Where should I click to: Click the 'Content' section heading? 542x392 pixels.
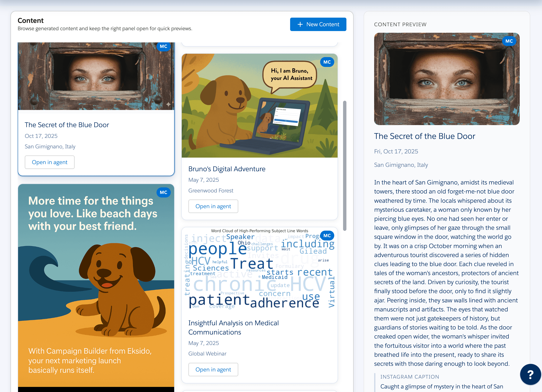point(31,21)
